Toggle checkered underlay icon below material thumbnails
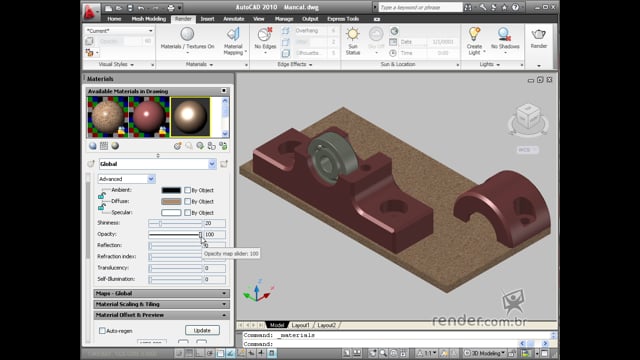 (x=104, y=146)
